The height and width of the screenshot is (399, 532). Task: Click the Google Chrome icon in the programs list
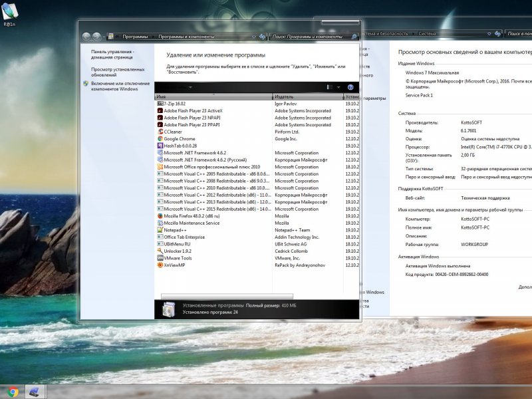click(x=160, y=139)
